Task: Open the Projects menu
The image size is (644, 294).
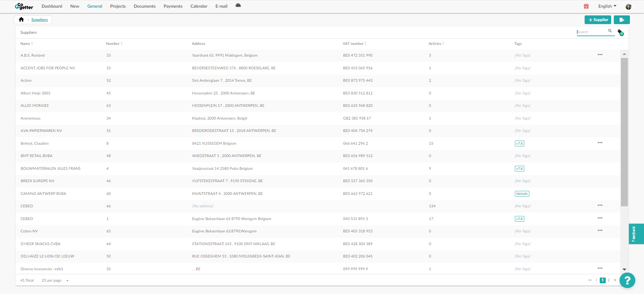Action: [118, 6]
